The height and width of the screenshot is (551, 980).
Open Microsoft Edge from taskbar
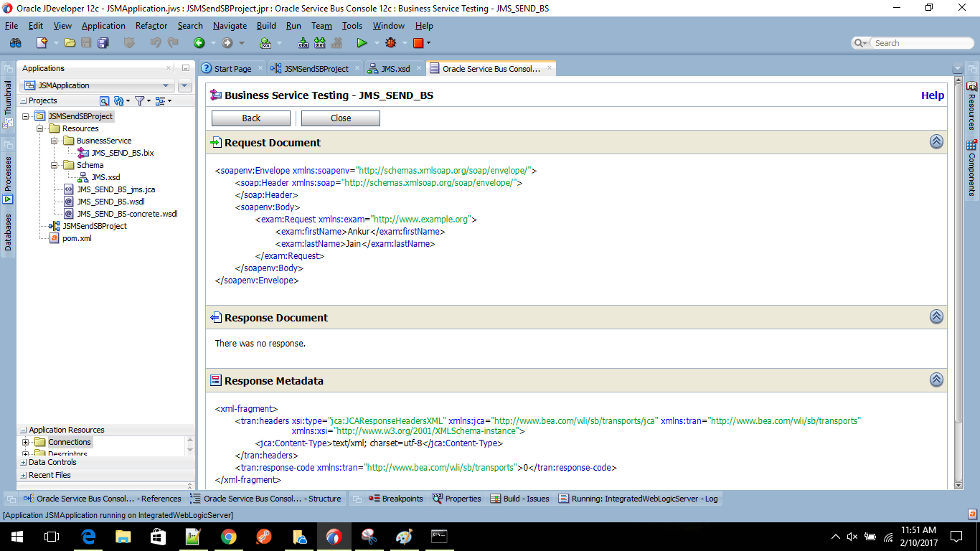click(x=89, y=537)
